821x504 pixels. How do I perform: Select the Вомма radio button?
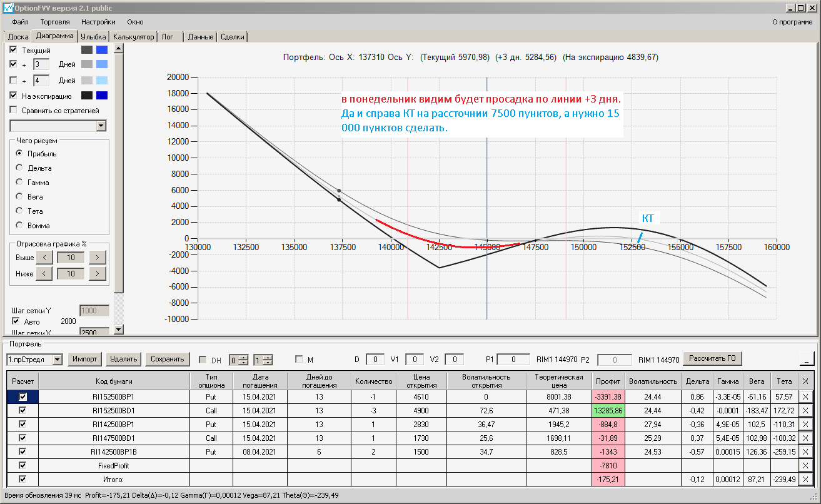pyautogui.click(x=19, y=225)
